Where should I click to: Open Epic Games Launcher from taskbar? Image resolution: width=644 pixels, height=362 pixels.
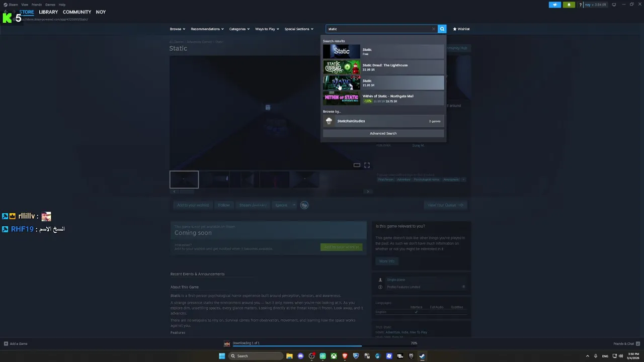click(x=411, y=356)
